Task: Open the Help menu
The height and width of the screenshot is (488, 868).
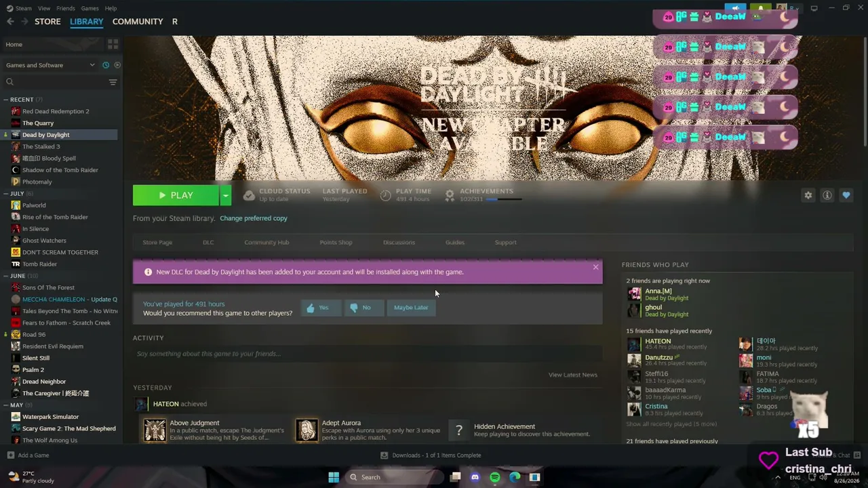Action: 111,8
